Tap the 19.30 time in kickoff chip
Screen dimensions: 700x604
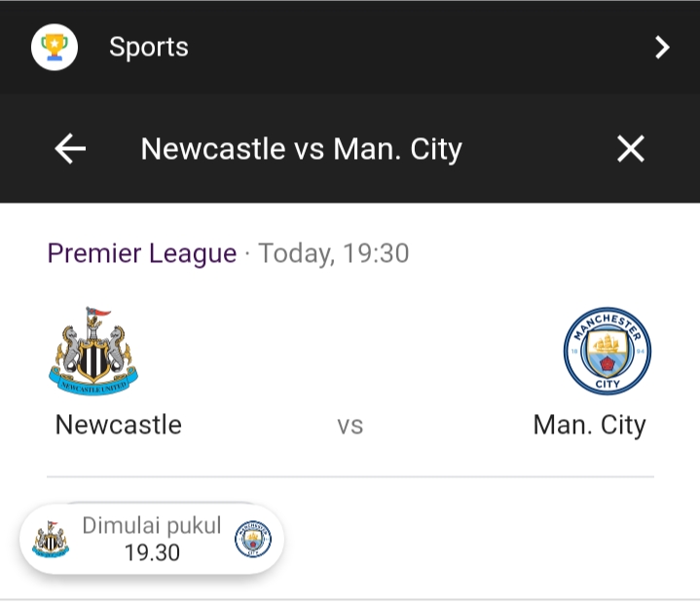coord(152,553)
